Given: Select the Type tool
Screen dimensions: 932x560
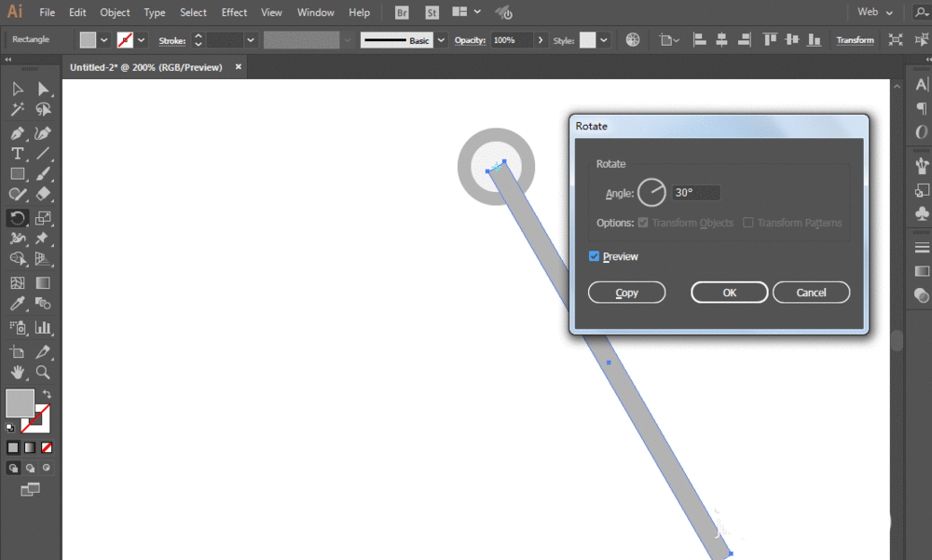Looking at the screenshot, I should pos(17,154).
